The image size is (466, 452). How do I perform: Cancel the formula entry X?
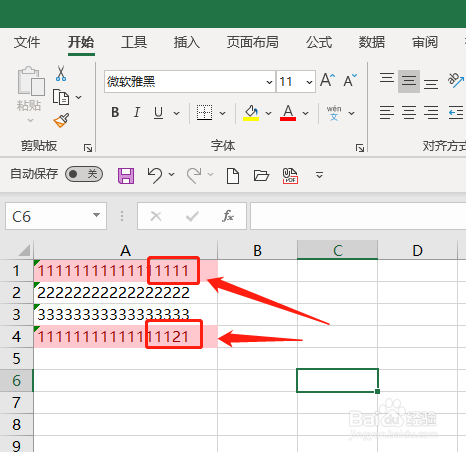pyautogui.click(x=156, y=216)
